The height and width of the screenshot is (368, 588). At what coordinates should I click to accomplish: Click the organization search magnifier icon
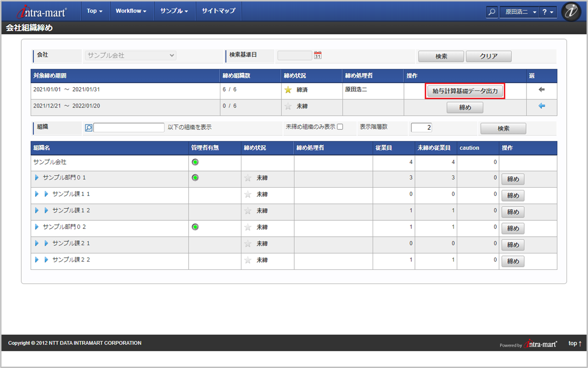point(89,128)
